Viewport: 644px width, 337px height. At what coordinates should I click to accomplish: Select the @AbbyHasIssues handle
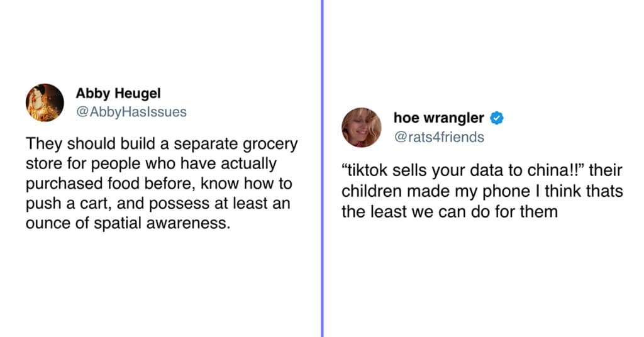131,112
